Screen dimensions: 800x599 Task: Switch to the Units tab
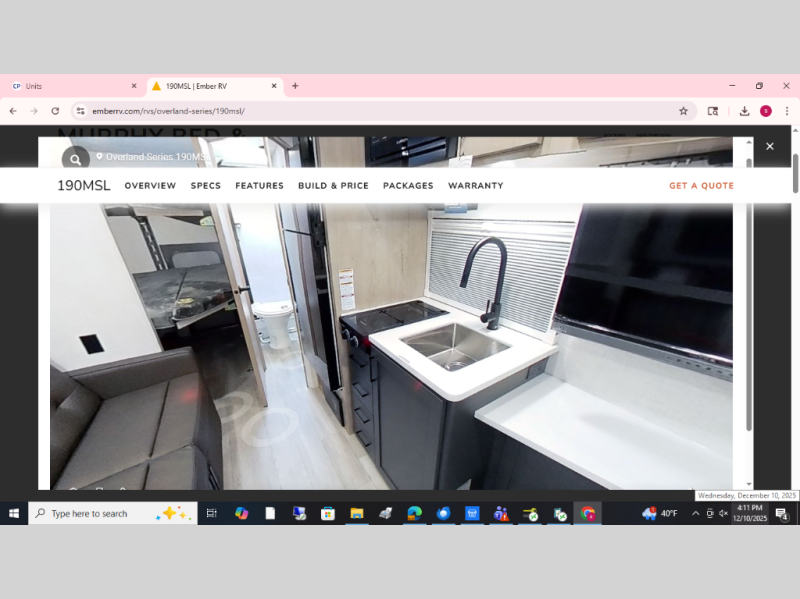click(70, 86)
